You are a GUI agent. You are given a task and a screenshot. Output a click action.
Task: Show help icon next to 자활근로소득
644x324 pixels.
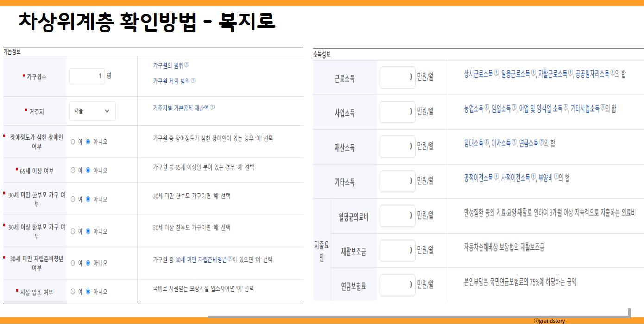click(570, 73)
